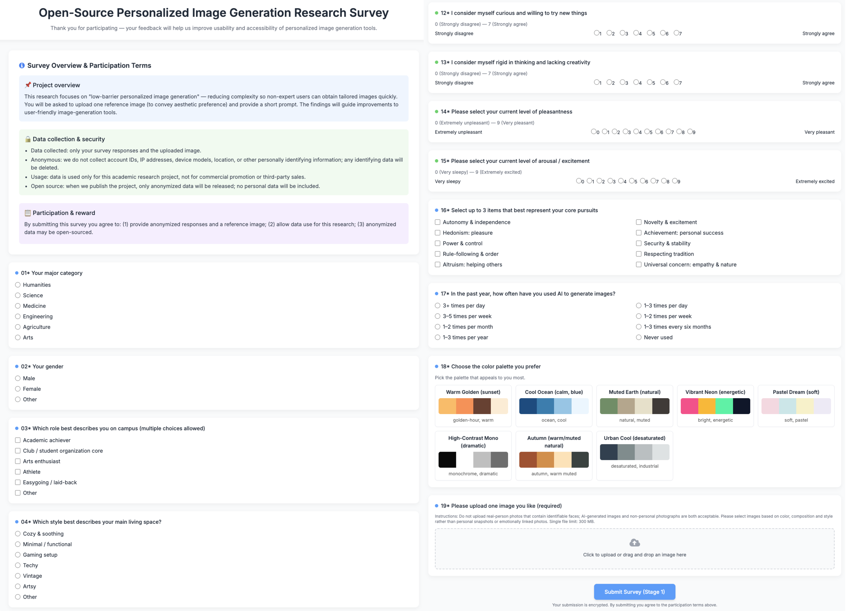Select Humanities as major category
The image size is (868, 611).
click(x=18, y=285)
